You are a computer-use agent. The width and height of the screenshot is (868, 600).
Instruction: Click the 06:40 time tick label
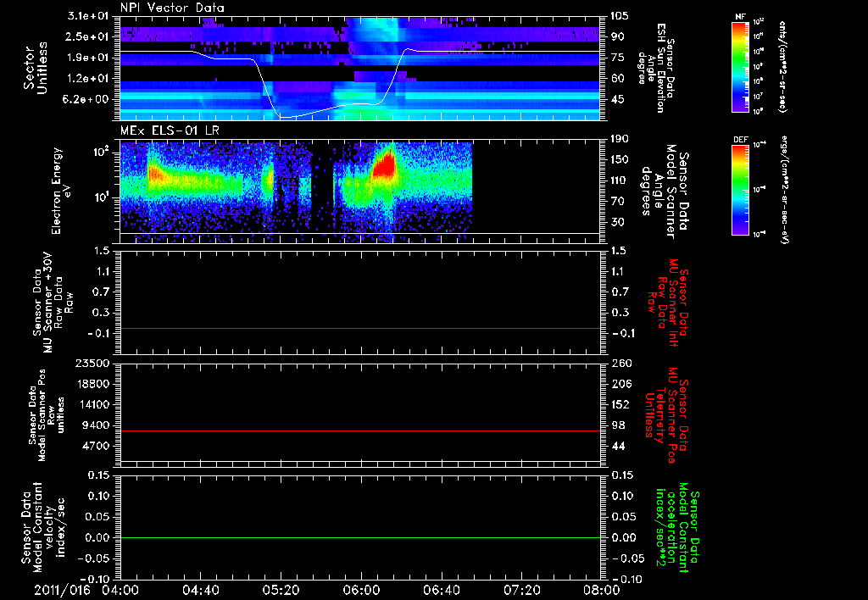tap(441, 590)
